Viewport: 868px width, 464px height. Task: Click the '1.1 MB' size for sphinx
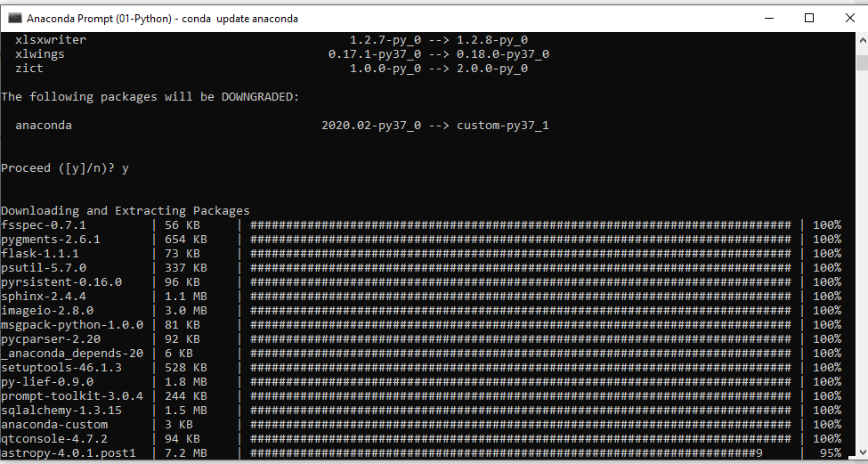point(186,297)
